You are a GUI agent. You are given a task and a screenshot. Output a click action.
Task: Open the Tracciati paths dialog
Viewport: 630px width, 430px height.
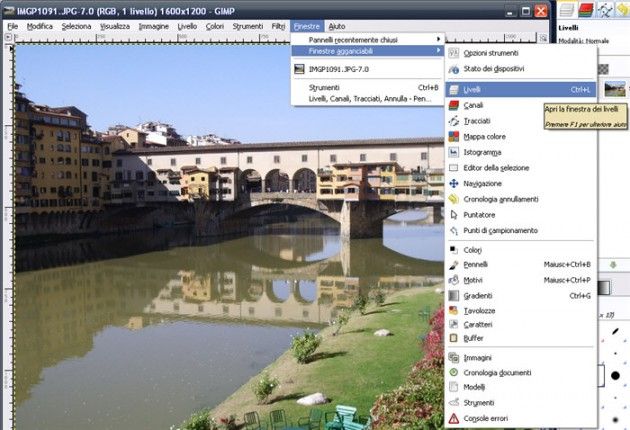(521, 121)
